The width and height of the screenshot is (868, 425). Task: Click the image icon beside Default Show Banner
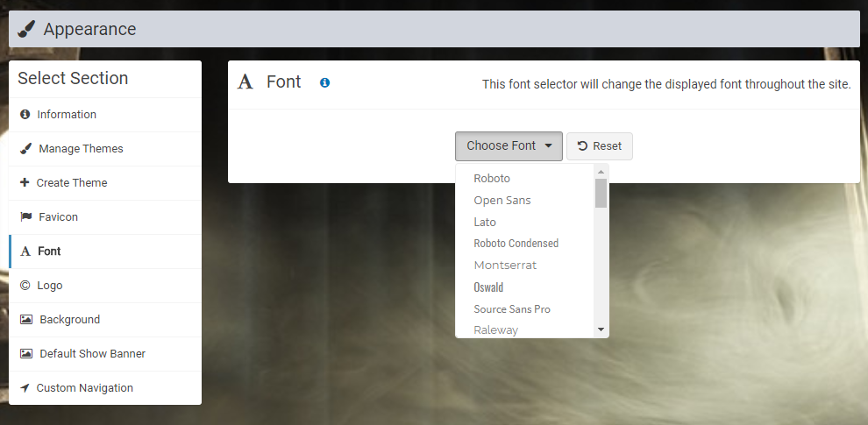coord(26,354)
